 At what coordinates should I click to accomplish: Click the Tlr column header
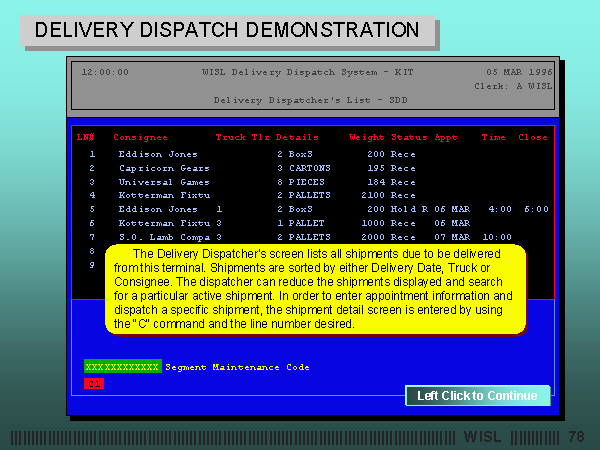point(260,137)
